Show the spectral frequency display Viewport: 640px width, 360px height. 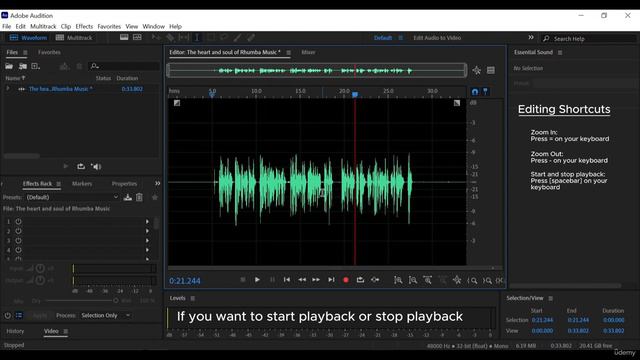point(124,38)
